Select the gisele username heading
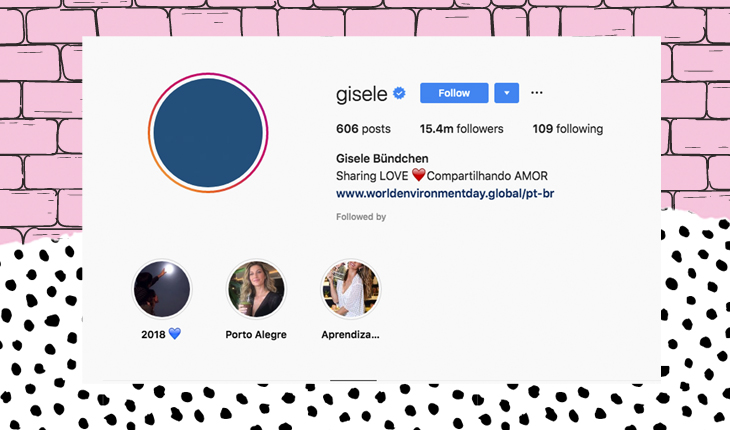The height and width of the screenshot is (430, 730). tap(361, 94)
